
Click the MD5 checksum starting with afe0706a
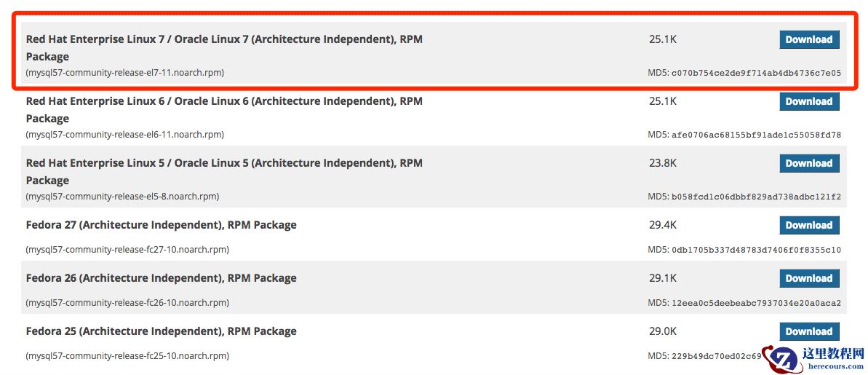pos(755,135)
